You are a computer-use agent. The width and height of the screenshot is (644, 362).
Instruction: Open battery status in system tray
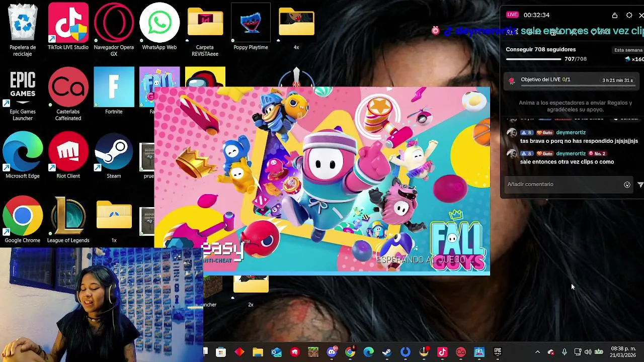599,352
